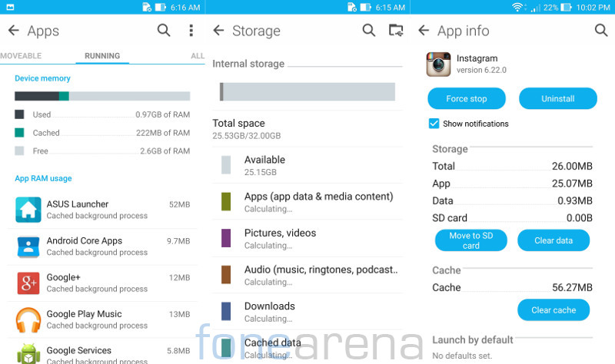Tap the Device memory usage bar
The height and width of the screenshot is (364, 615).
102,96
